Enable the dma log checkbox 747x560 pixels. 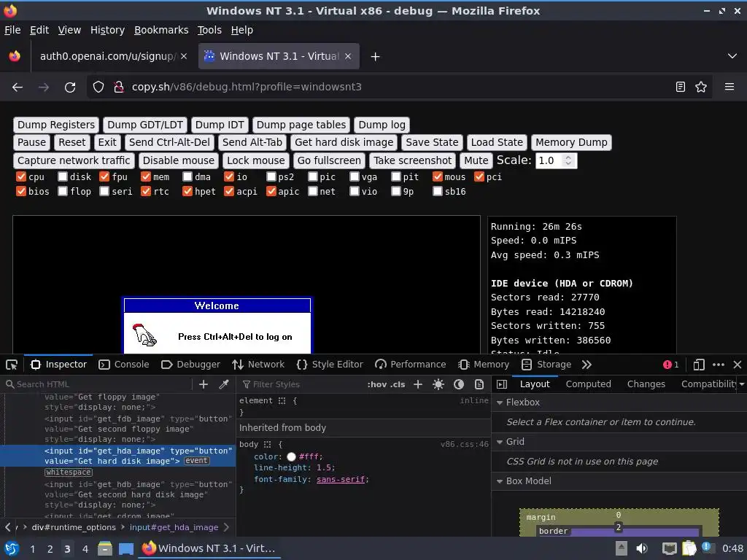tap(187, 176)
